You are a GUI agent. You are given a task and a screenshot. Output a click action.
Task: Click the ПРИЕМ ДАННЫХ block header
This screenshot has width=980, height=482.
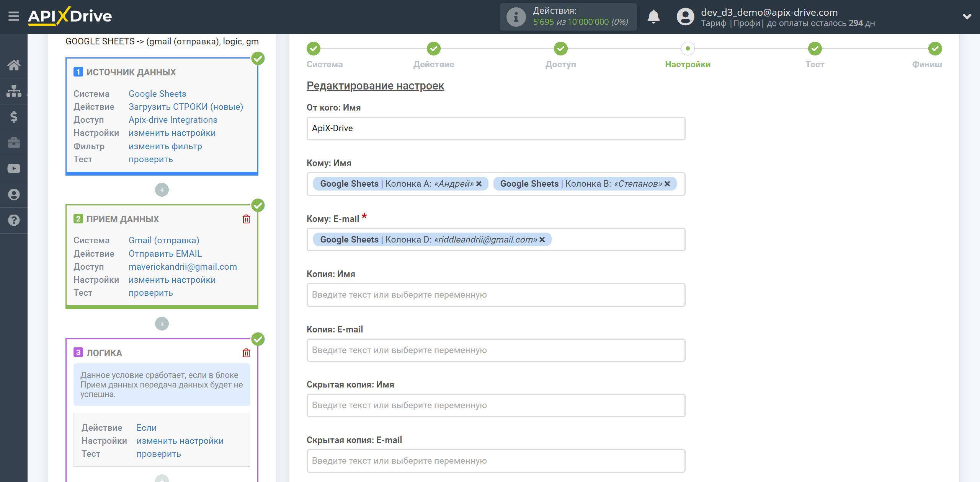pos(122,219)
